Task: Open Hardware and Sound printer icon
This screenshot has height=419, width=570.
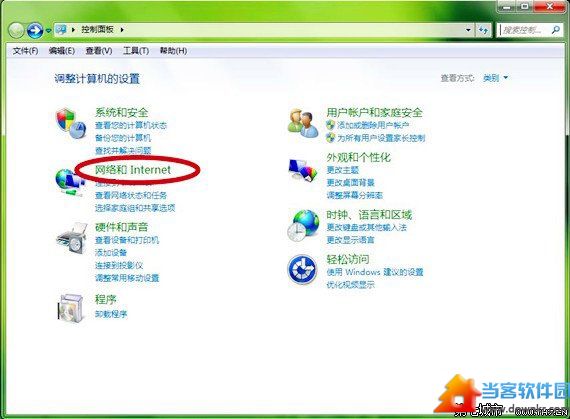Action: (72, 238)
